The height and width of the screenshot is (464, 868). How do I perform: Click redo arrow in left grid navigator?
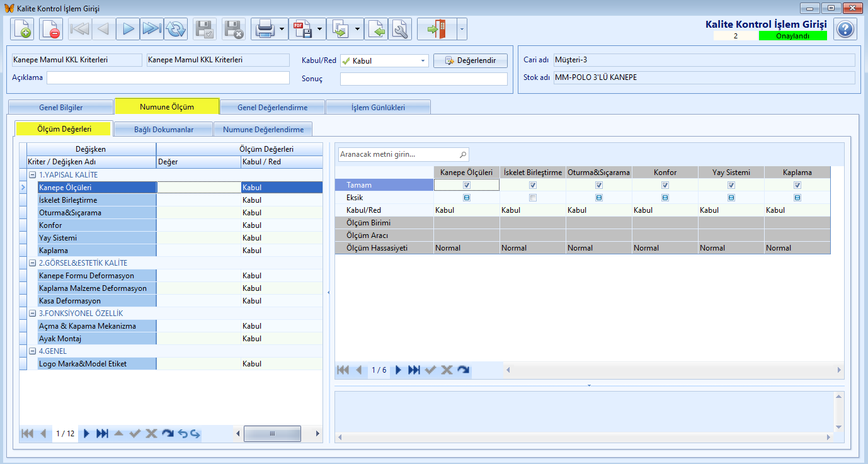195,434
